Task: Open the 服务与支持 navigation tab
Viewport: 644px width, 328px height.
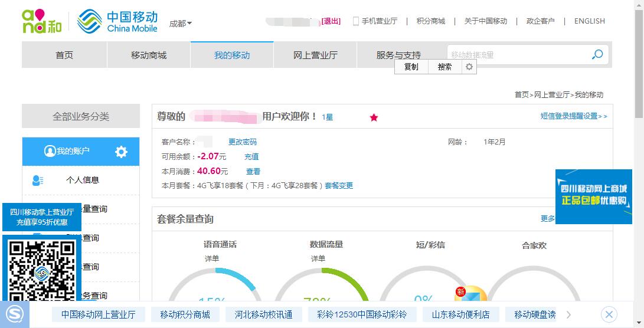Action: pos(398,55)
